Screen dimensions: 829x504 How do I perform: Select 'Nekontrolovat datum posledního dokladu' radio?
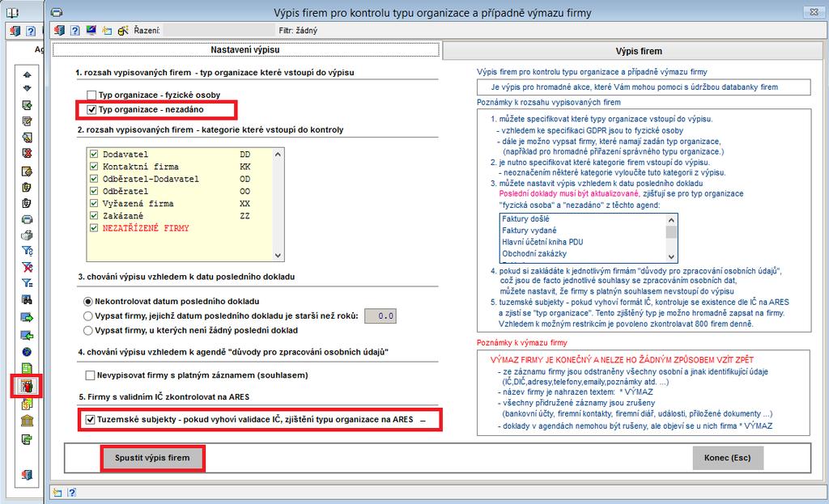(x=88, y=302)
